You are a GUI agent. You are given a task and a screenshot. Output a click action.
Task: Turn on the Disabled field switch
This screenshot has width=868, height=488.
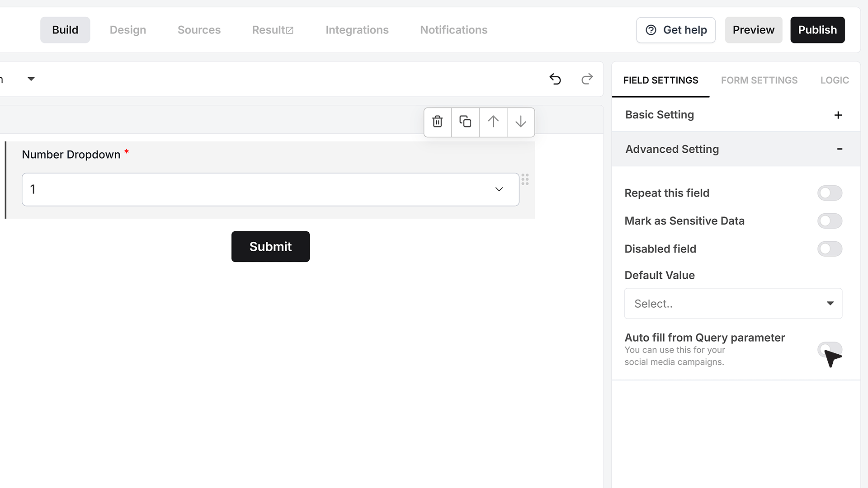(830, 249)
